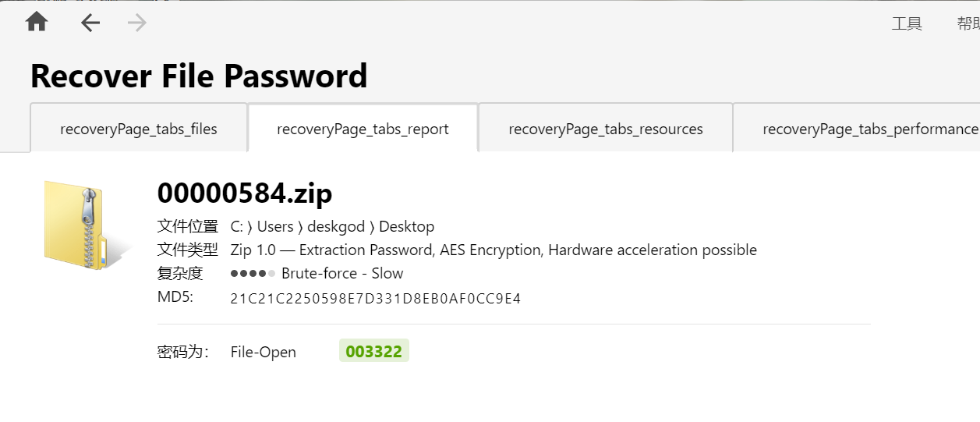The height and width of the screenshot is (422, 980).
Task: Click the recovered password 003322 badge
Action: tap(374, 351)
